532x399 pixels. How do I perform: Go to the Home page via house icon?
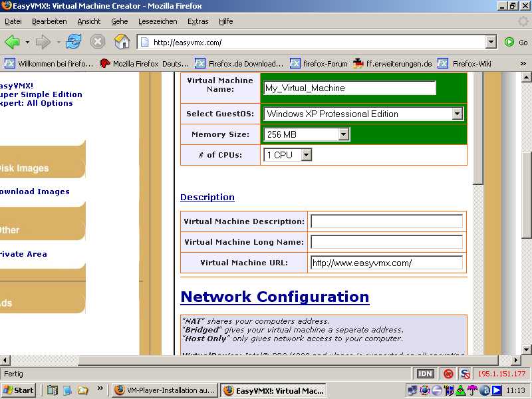click(122, 42)
